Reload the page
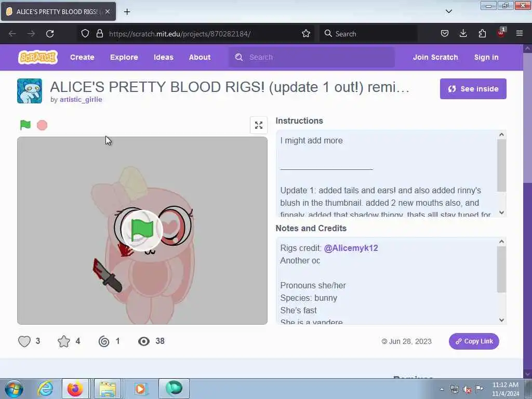This screenshot has width=532, height=399. coord(50,34)
